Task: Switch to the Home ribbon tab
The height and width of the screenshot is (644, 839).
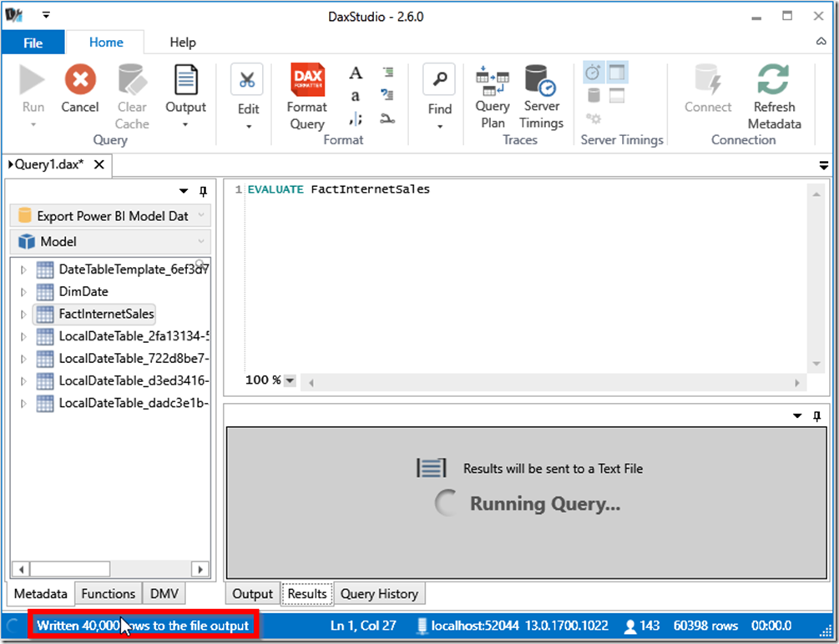Action: pyautogui.click(x=106, y=43)
